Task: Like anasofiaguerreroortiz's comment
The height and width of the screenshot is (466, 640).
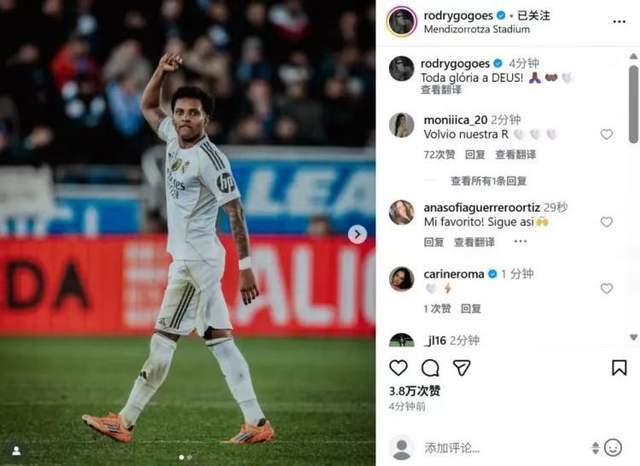Action: 607,222
